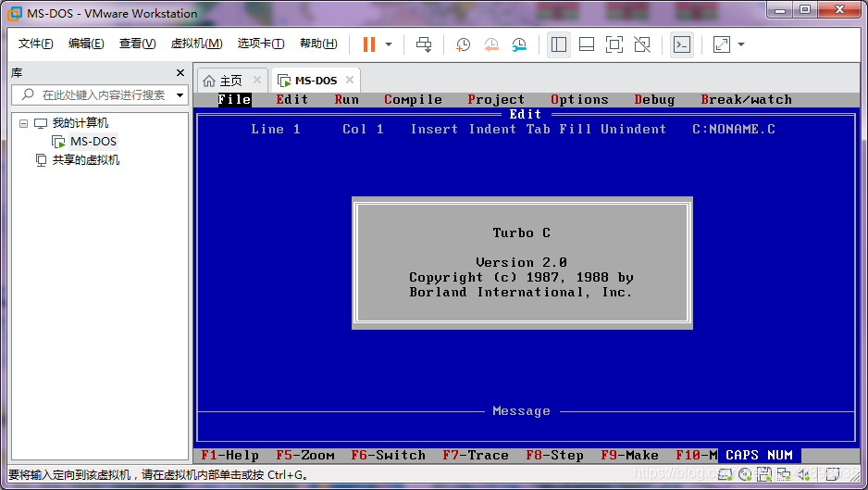The width and height of the screenshot is (868, 490).
Task: Open Turbo C Break/watch menu
Action: tap(746, 100)
